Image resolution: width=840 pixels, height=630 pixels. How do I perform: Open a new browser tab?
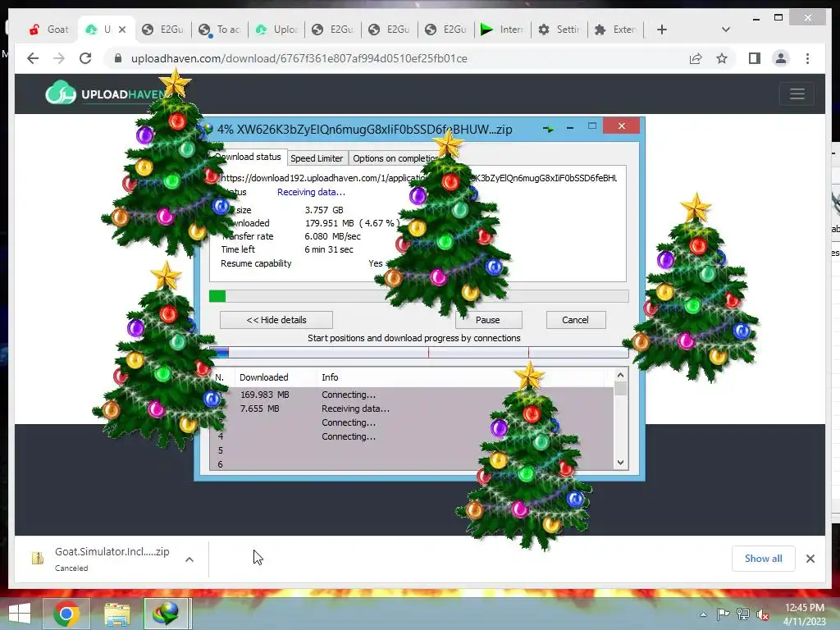pyautogui.click(x=662, y=30)
